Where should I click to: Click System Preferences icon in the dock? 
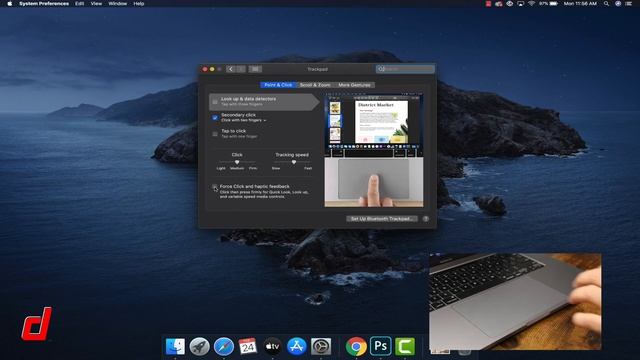click(x=321, y=347)
